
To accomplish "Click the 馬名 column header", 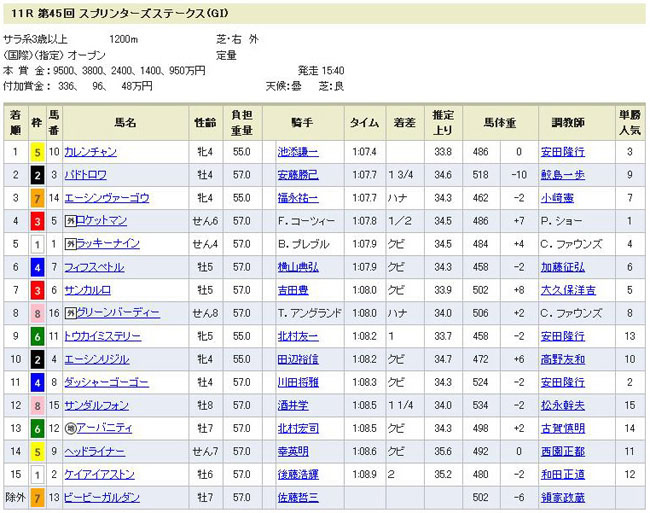I will (125, 122).
